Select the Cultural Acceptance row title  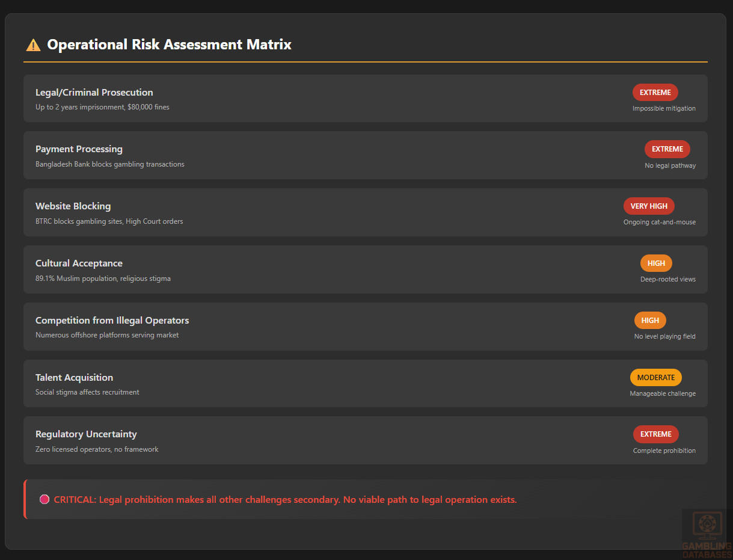79,263
